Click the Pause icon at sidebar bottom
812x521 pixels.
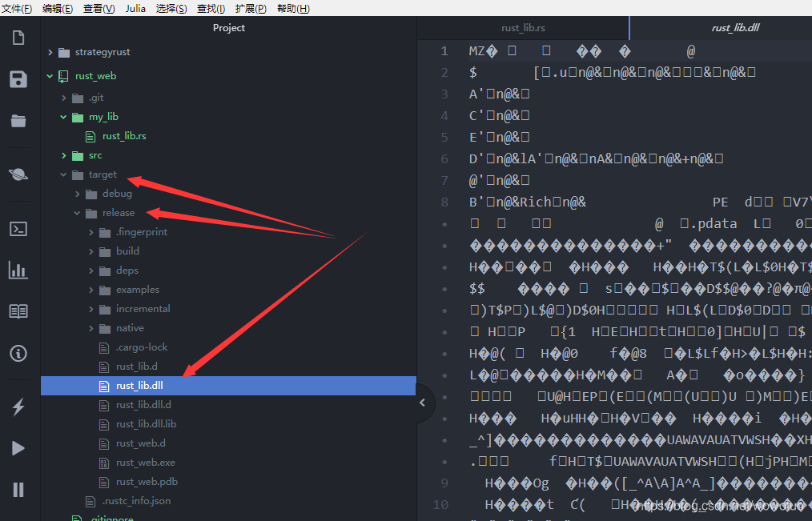[18, 491]
